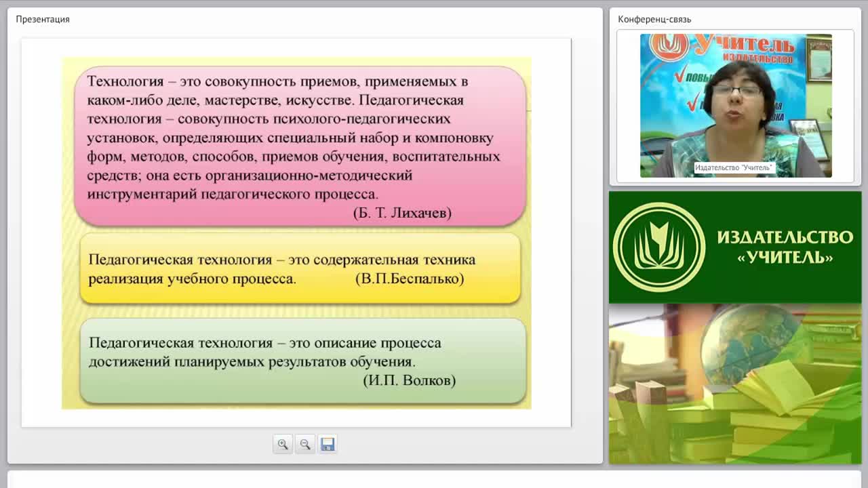
Task: Click the speaker's webcam video
Action: pyautogui.click(x=736, y=106)
